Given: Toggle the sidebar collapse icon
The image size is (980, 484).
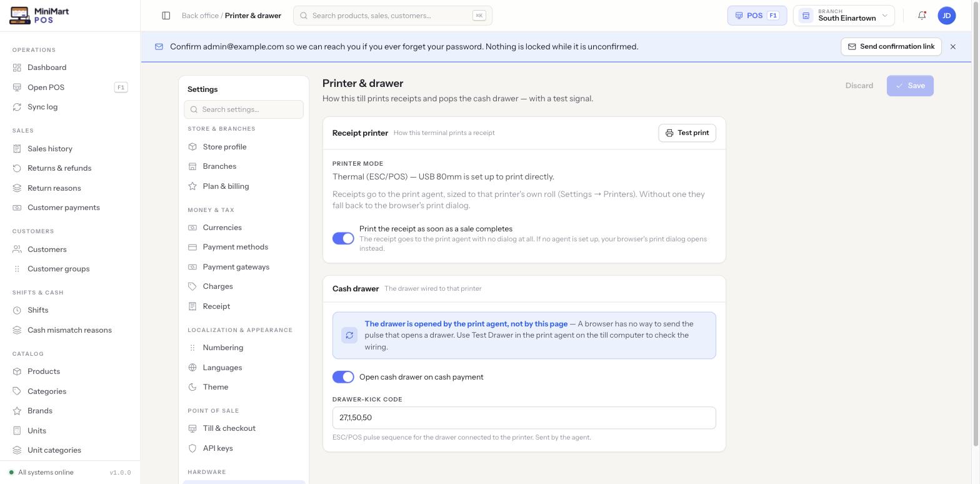Looking at the screenshot, I should click(166, 16).
